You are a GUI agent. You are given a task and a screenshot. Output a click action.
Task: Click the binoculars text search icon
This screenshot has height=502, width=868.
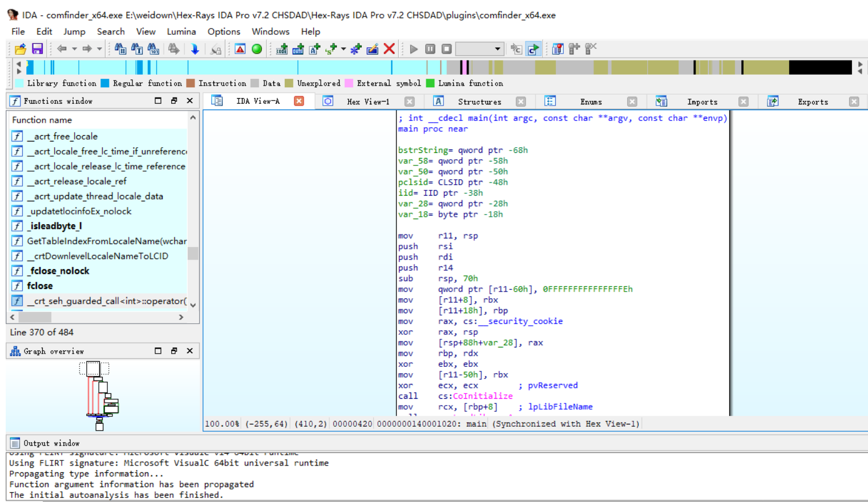[x=137, y=49]
